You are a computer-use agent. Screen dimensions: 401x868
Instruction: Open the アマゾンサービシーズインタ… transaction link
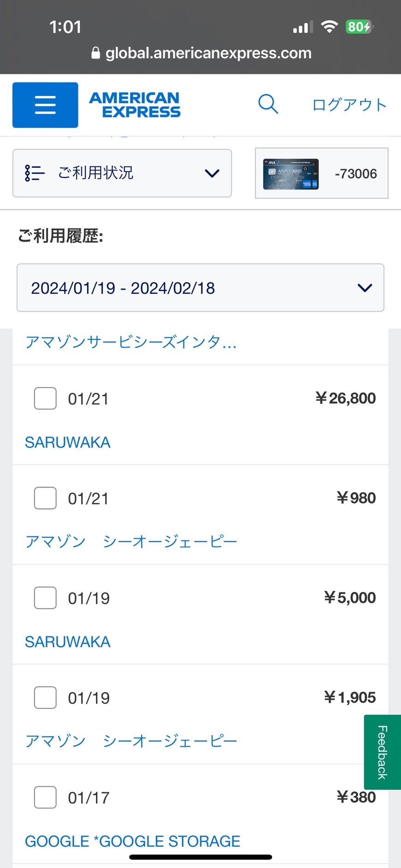coord(131,342)
